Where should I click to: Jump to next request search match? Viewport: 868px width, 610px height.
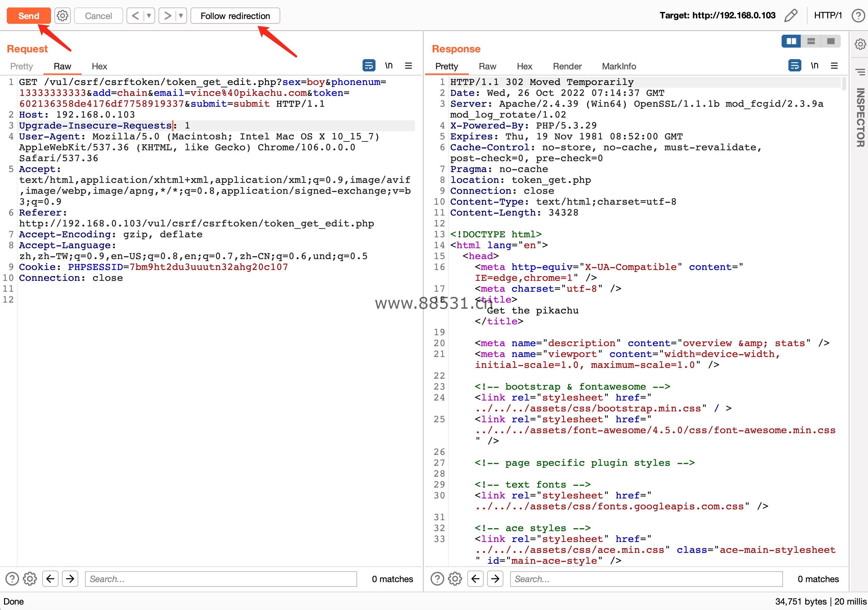click(x=70, y=579)
